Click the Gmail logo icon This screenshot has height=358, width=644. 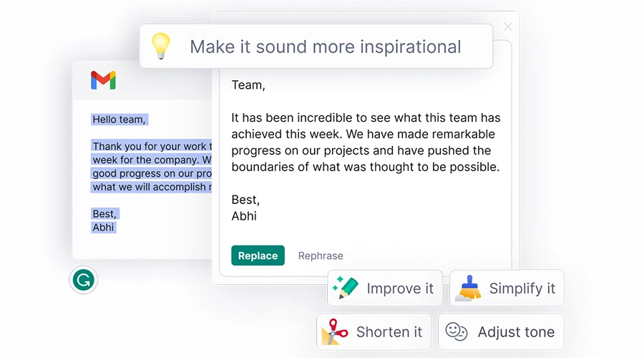(103, 80)
